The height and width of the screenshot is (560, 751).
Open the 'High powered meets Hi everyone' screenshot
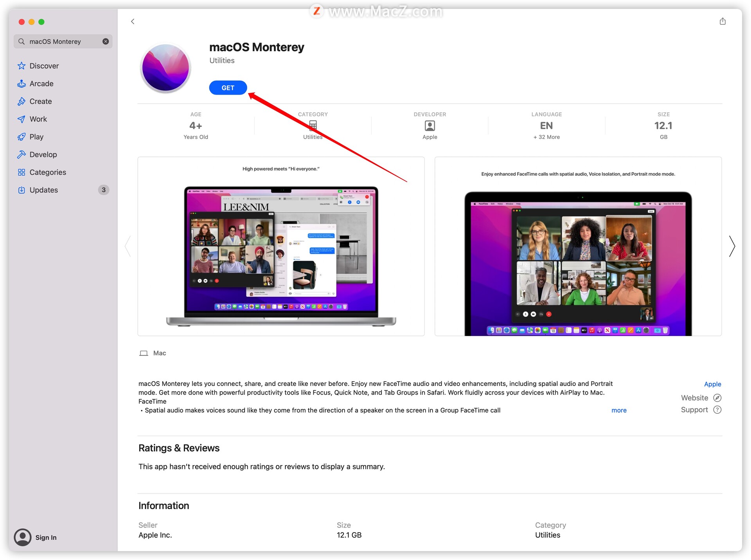point(281,246)
